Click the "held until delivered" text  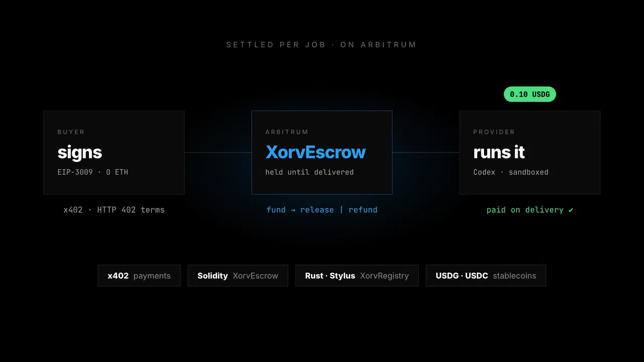point(309,172)
